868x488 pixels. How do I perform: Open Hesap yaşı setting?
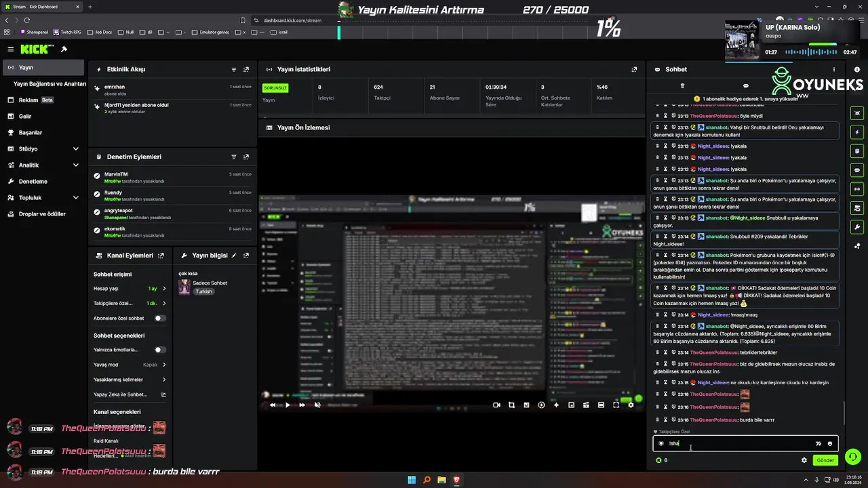click(130, 289)
